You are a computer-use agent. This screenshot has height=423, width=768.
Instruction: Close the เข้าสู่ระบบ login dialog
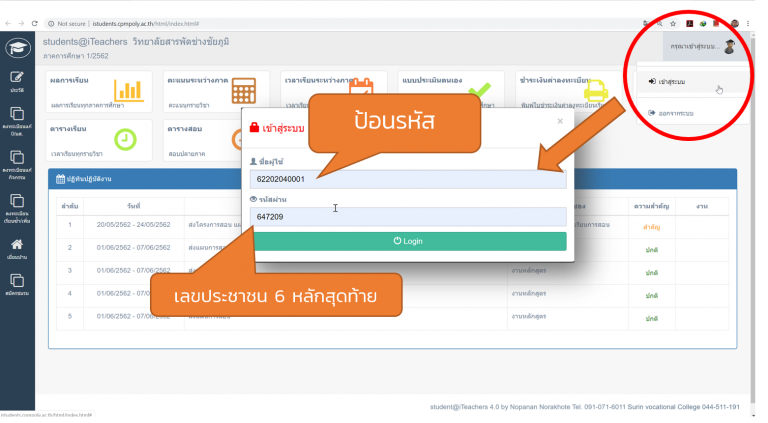[x=560, y=121]
